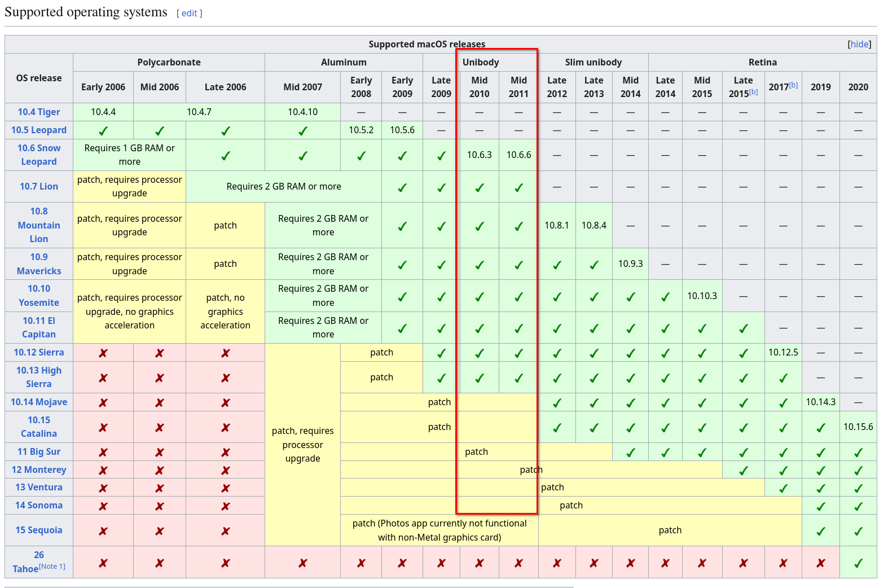Viewport: 888px width, 588px height.
Task: Click the 10.8.1 cell under Late 2012
Action: pyautogui.click(x=557, y=225)
